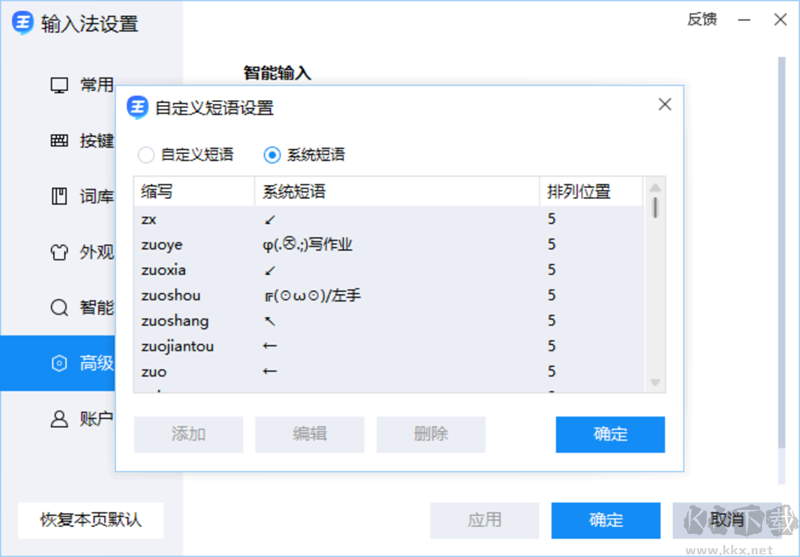Click the ← symbol in zuojiantou row

click(269, 346)
